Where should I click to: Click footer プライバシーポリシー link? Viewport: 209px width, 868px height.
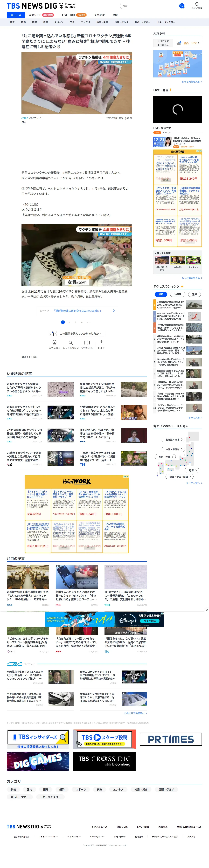click(48, 837)
